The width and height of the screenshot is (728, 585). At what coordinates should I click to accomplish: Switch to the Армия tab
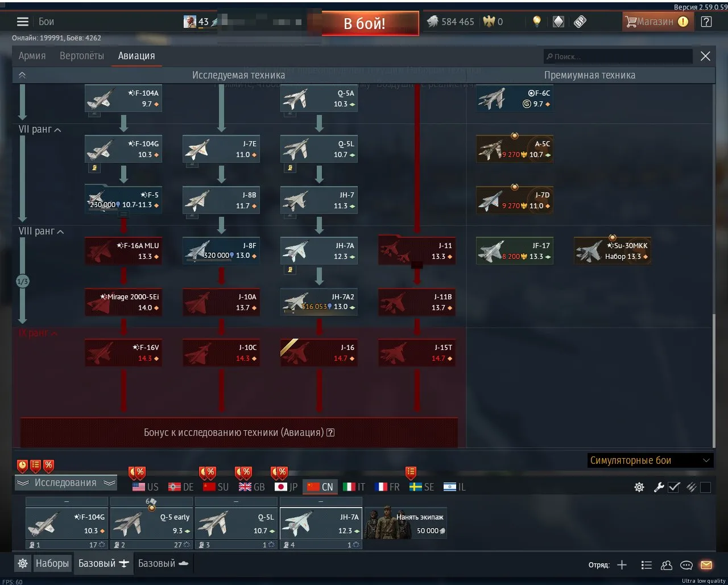pyautogui.click(x=32, y=56)
